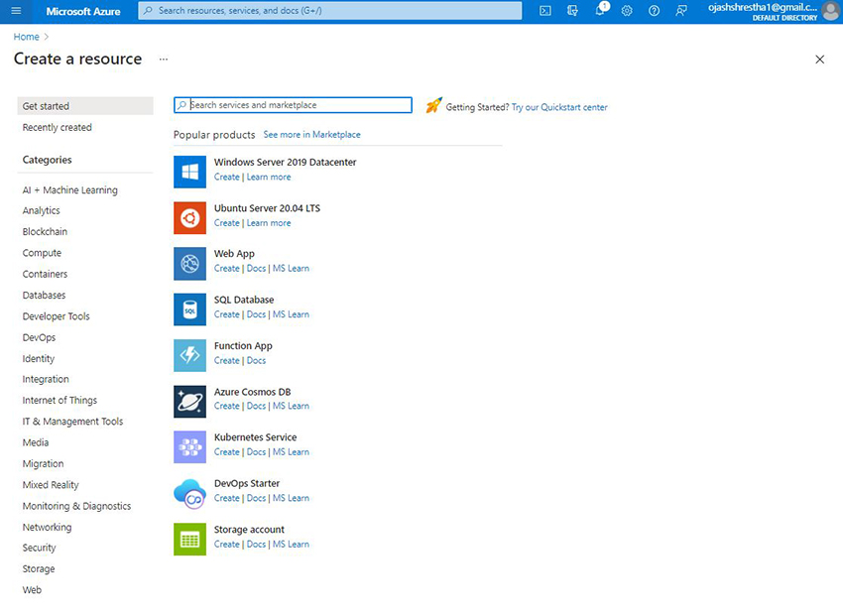
Task: Close the Create a resource blade
Action: click(819, 60)
